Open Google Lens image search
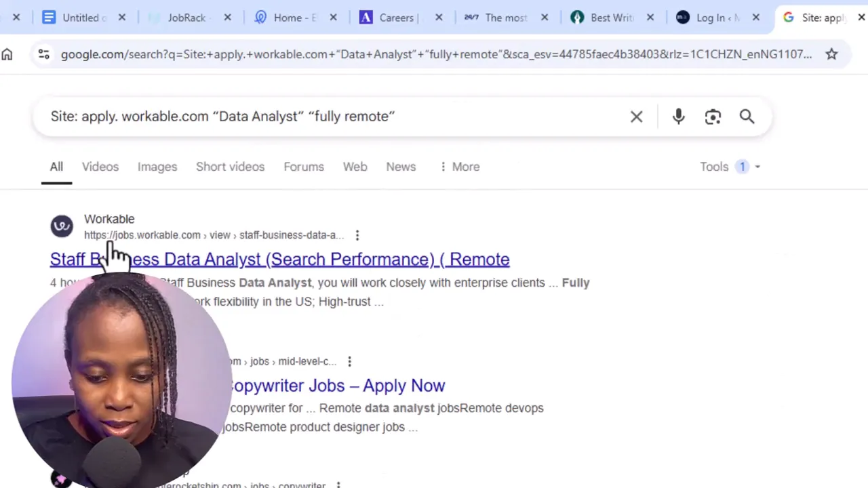Image resolution: width=868 pixels, height=488 pixels. click(x=713, y=117)
